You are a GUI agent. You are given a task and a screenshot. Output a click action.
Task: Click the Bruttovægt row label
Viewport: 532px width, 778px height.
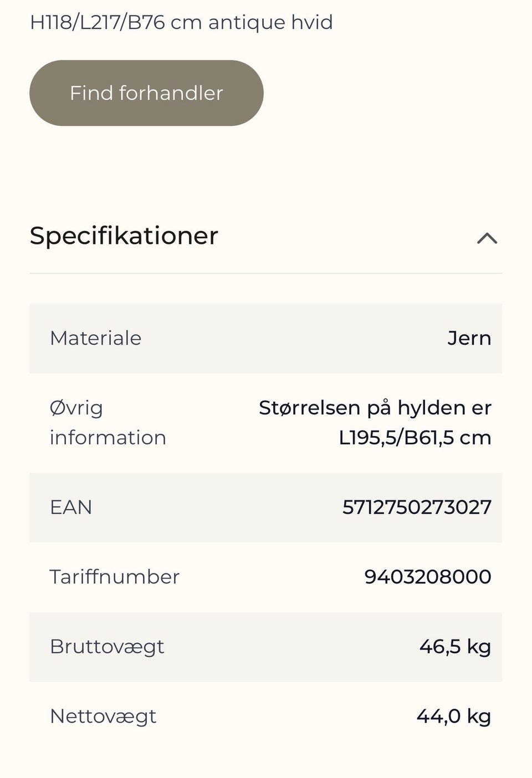coord(107,647)
